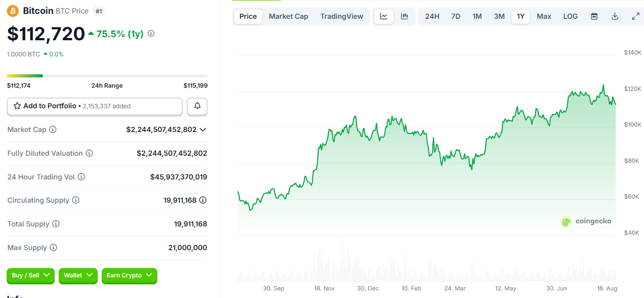
Task: Click the 24h Range progress bar
Action: [107, 76]
